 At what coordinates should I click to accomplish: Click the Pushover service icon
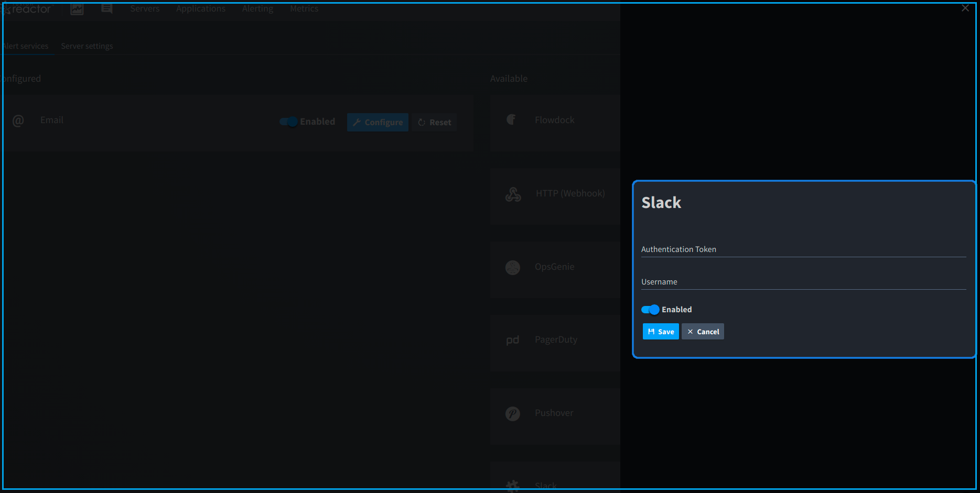[x=513, y=414]
